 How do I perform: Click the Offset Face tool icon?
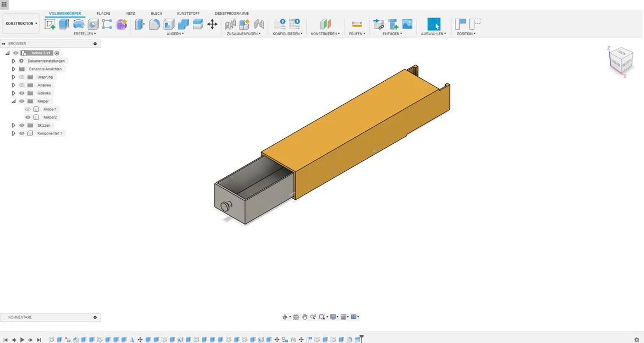click(x=198, y=24)
